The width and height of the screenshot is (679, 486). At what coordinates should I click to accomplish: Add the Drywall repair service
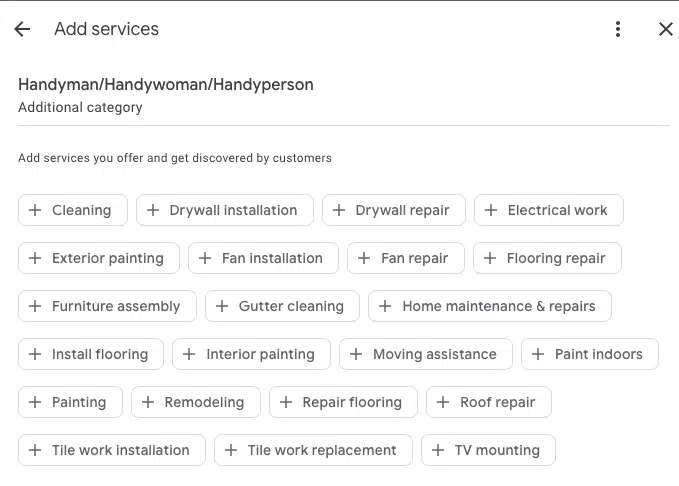coord(394,210)
